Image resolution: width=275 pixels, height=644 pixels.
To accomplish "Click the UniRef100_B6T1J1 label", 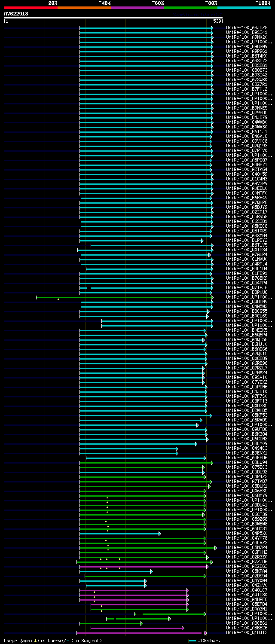I will [247, 131].
